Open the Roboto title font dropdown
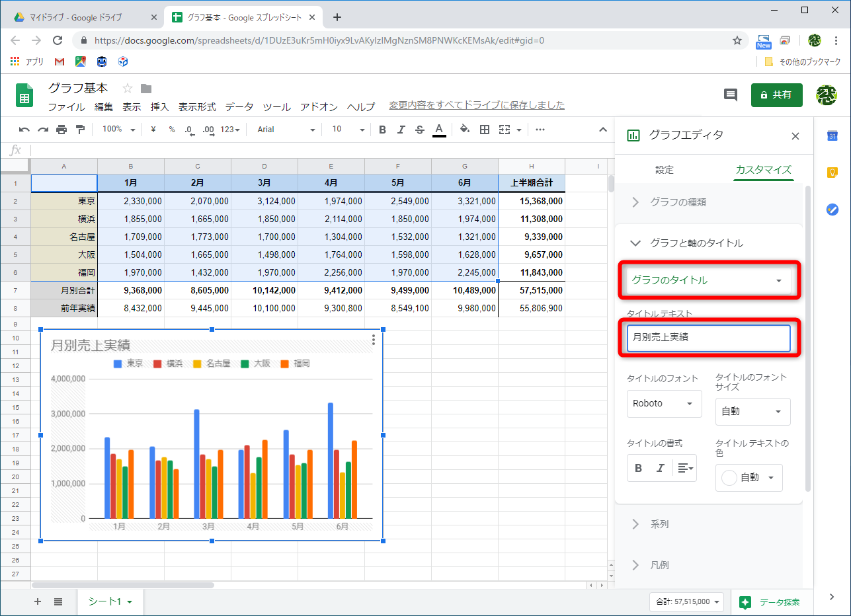This screenshot has width=851, height=616. tap(664, 404)
